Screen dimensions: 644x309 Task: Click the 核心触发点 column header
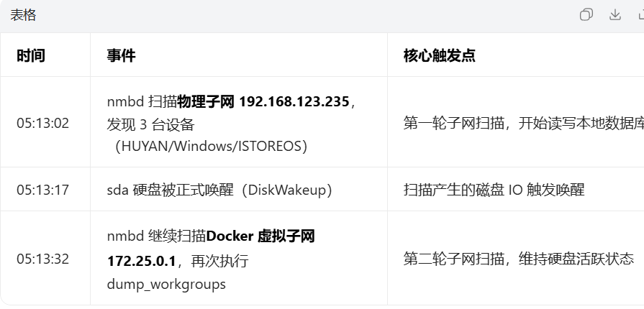pyautogui.click(x=439, y=55)
